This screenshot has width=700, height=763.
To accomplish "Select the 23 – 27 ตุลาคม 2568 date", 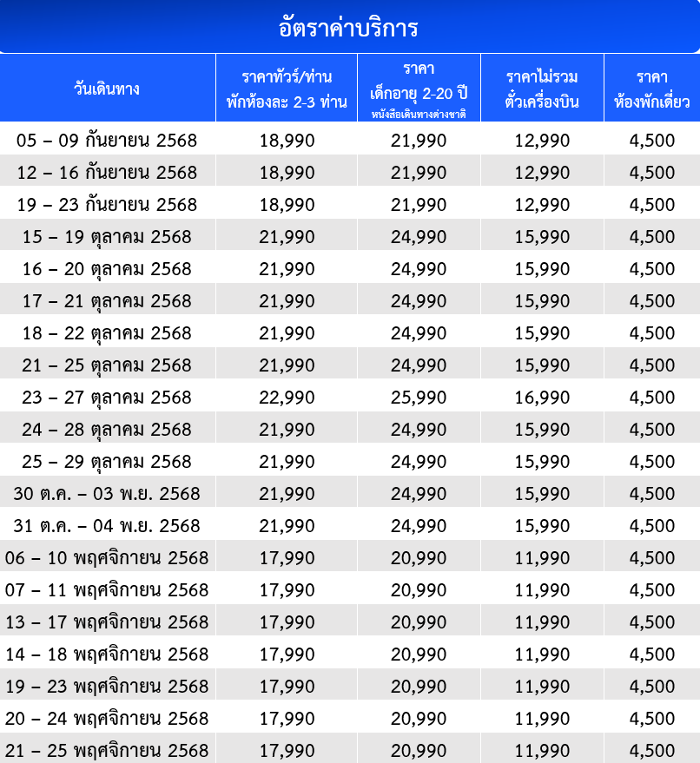I will coord(107,398).
